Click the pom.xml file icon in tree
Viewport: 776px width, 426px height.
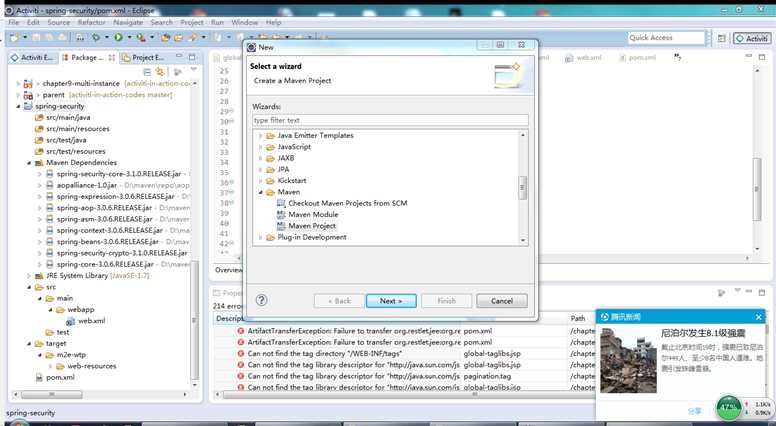coord(39,378)
